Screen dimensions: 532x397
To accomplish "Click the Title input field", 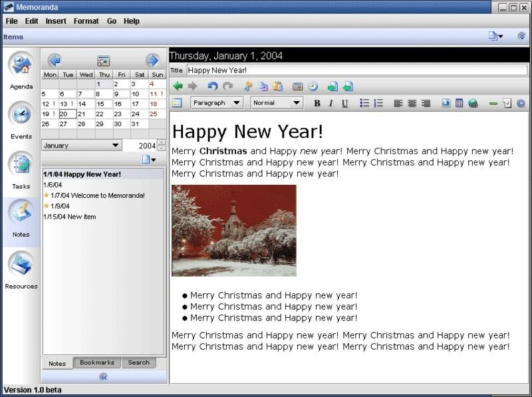I will [357, 70].
